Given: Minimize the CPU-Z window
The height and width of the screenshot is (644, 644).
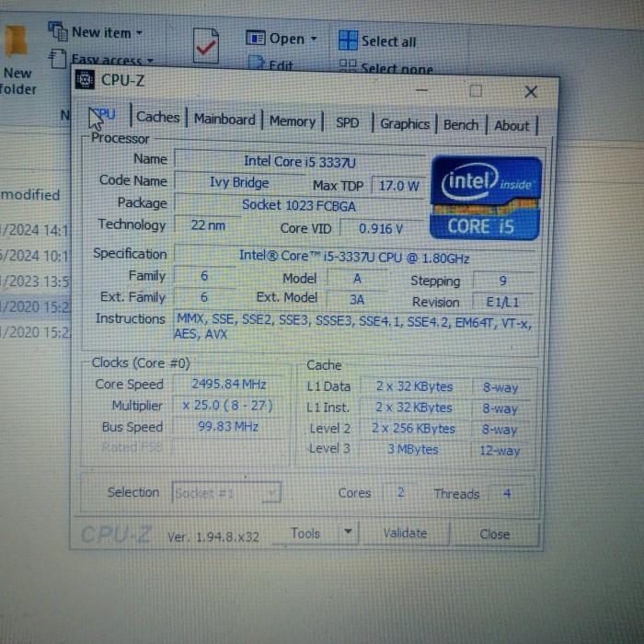Looking at the screenshot, I should (421, 90).
